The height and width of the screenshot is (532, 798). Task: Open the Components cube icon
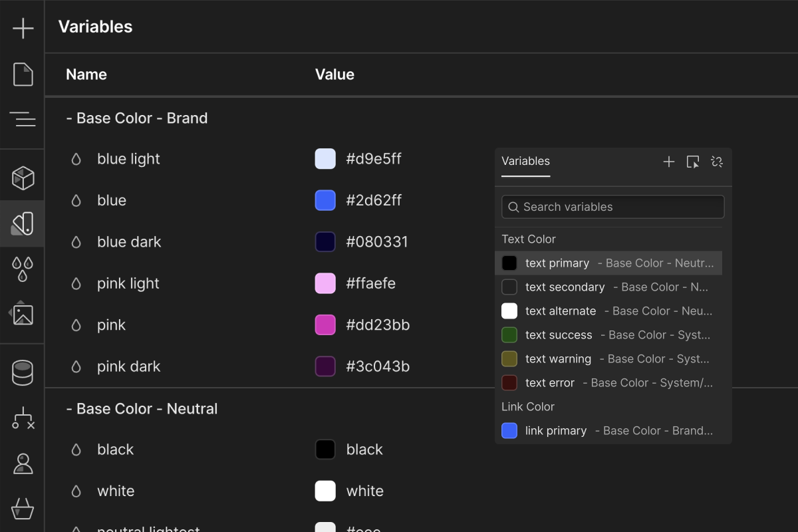(23, 178)
